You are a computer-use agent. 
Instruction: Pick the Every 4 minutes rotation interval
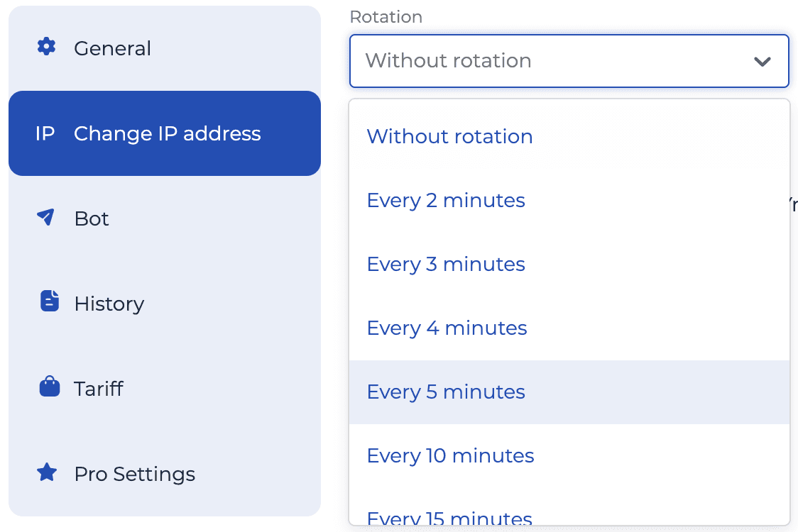[x=447, y=328]
